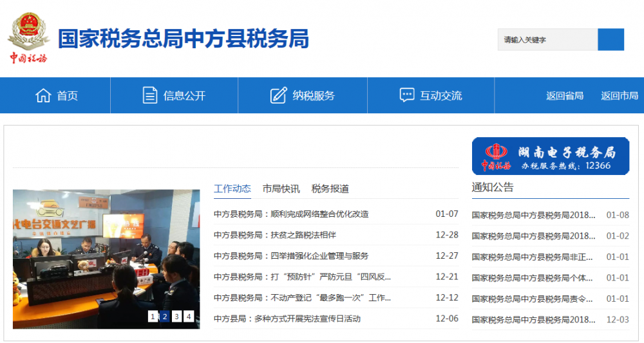Click date 12-21 in news list

coord(447,277)
